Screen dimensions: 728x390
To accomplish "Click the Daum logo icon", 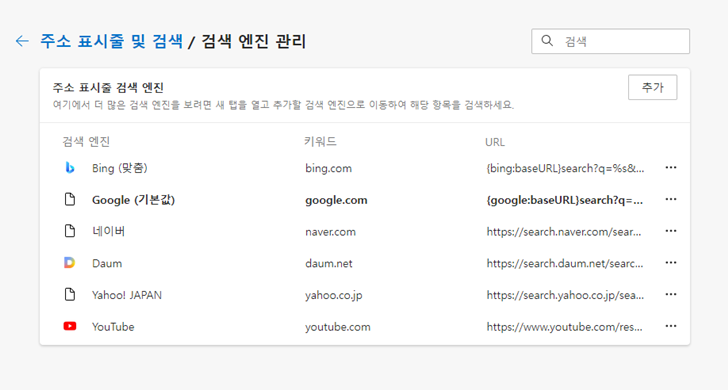I will point(70,263).
